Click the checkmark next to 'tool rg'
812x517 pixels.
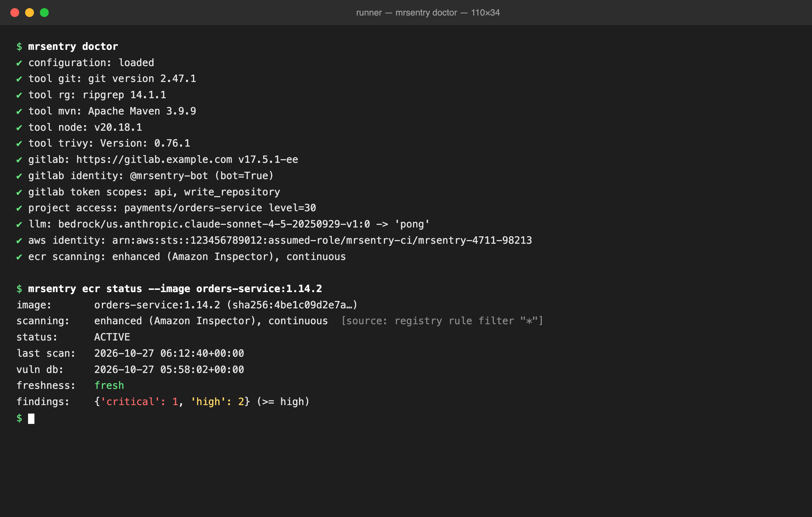[19, 95]
